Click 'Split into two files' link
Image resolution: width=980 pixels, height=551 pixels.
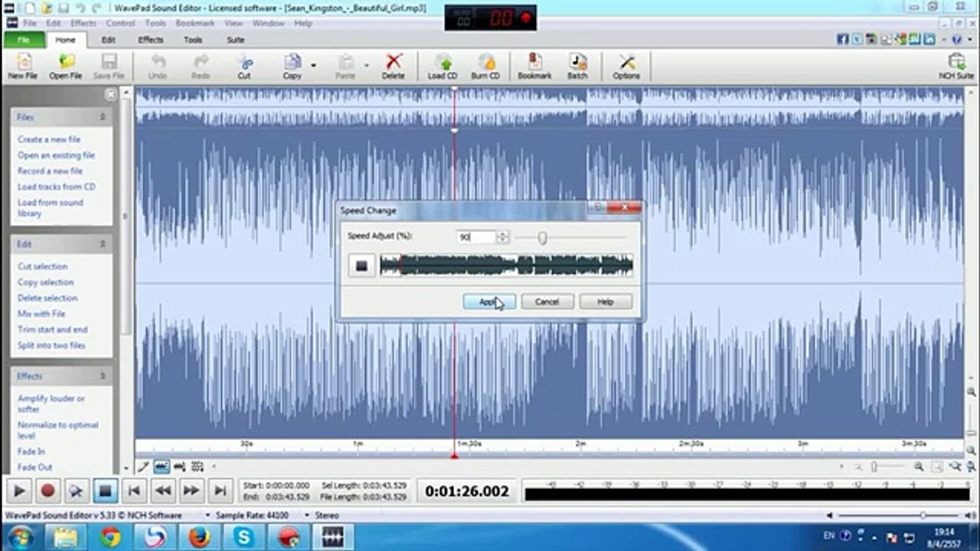coord(51,345)
